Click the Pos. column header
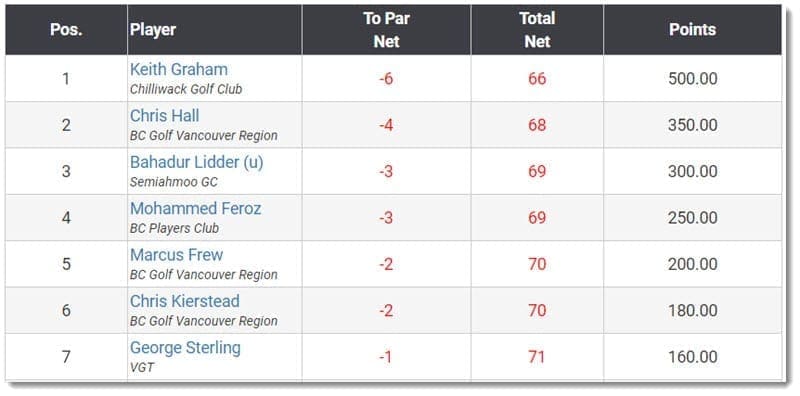 pos(66,30)
